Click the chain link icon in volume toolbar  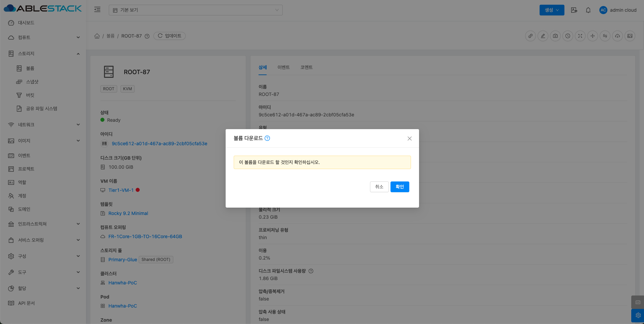(531, 36)
